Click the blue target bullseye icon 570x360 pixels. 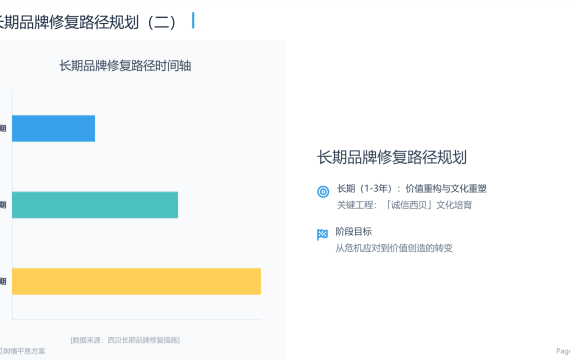point(323,191)
